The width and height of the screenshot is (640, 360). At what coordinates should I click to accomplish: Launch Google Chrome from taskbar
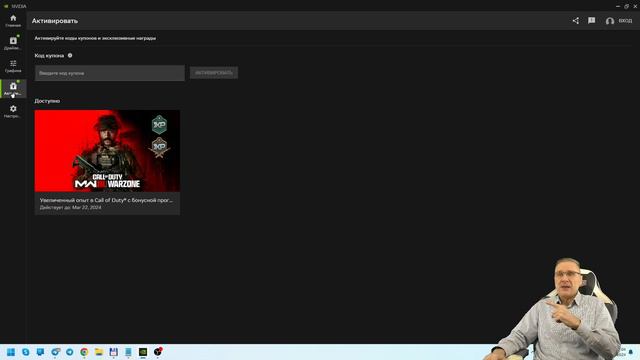[84, 352]
